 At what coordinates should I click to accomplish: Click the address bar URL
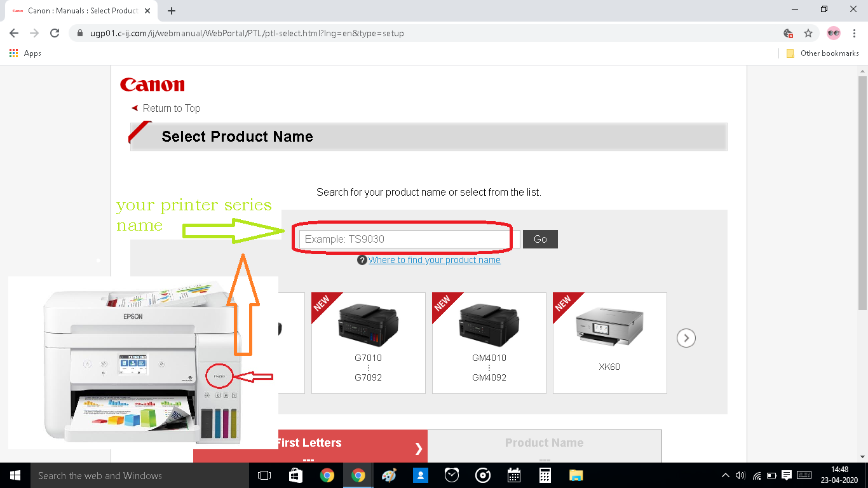click(x=247, y=33)
